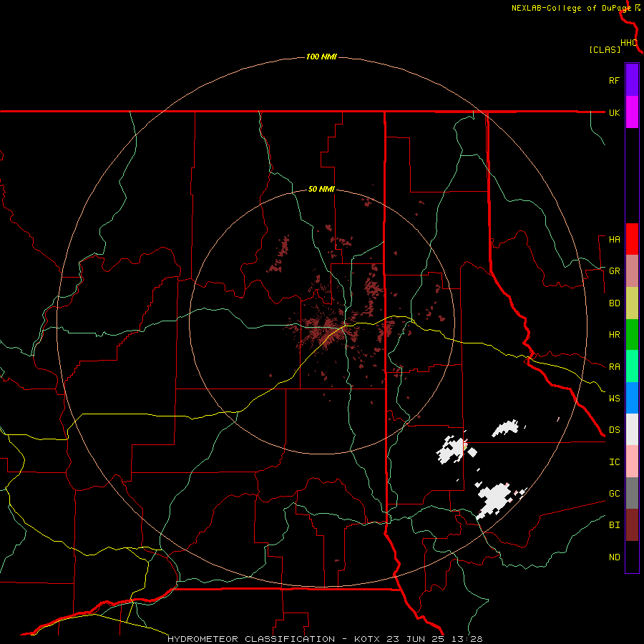This screenshot has height=644, width=644.
Task: Click the 50 NMI range ring label
Action: click(321, 189)
